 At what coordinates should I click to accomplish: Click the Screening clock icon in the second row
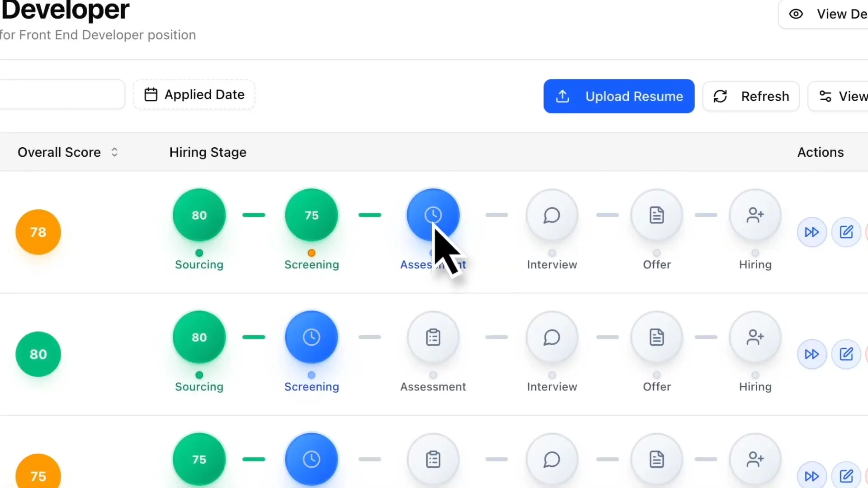tap(311, 337)
